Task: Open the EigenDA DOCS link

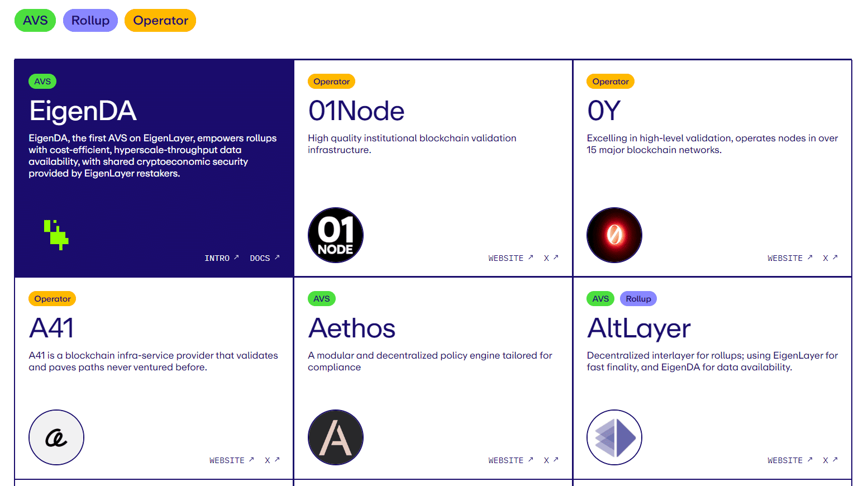Action: (264, 258)
